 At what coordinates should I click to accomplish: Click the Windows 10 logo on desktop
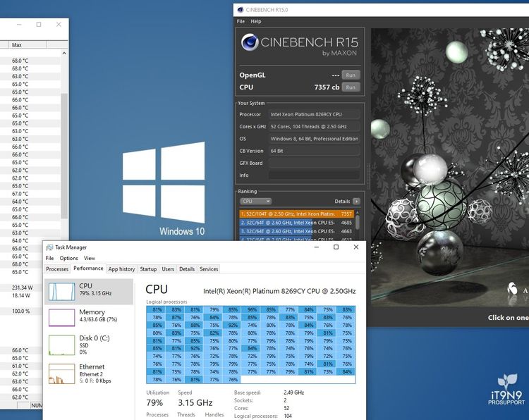pos(164,183)
